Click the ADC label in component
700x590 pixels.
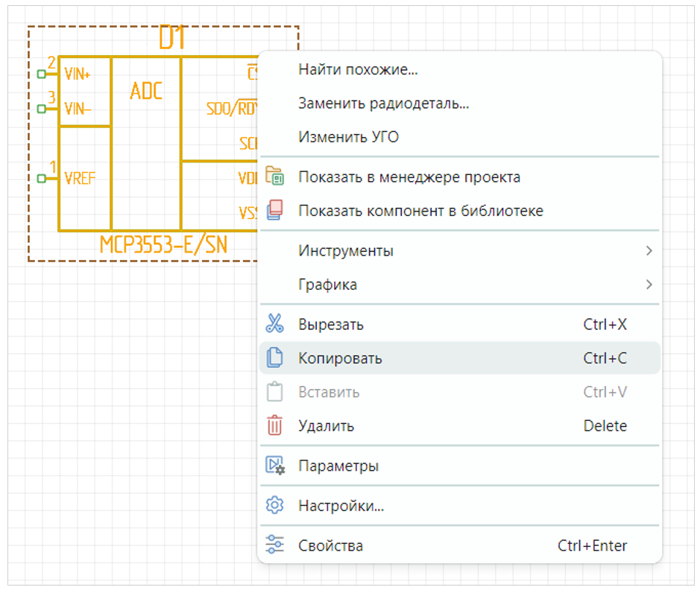146,91
